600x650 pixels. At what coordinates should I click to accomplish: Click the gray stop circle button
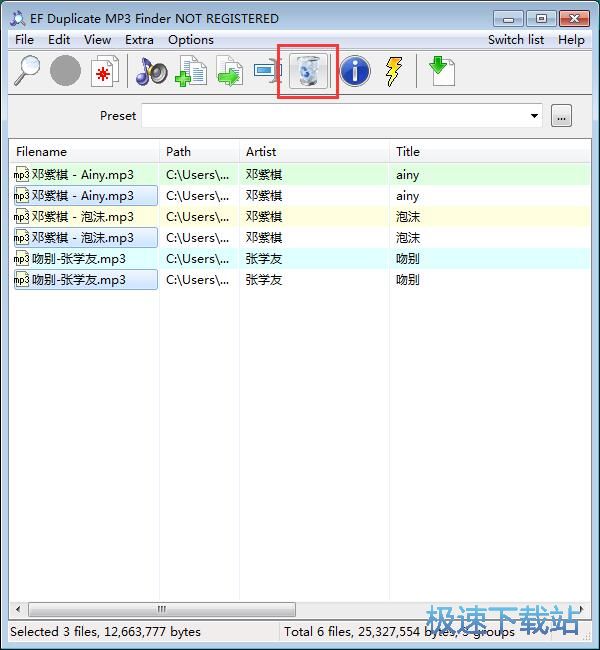[x=65, y=71]
